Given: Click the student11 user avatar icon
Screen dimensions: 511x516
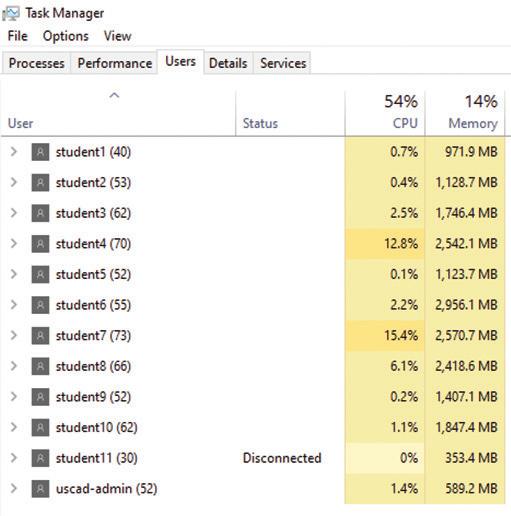Looking at the screenshot, I should 40,458.
